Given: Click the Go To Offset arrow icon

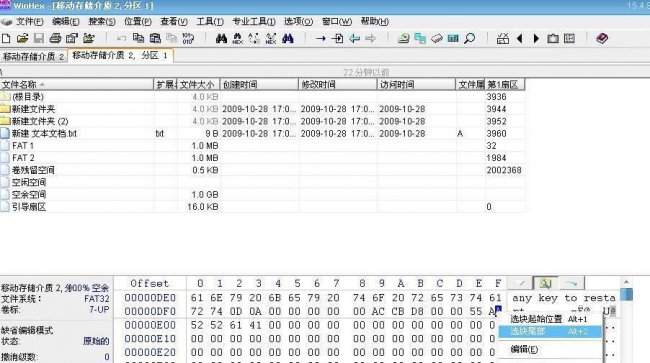Looking at the screenshot, I should 320,39.
